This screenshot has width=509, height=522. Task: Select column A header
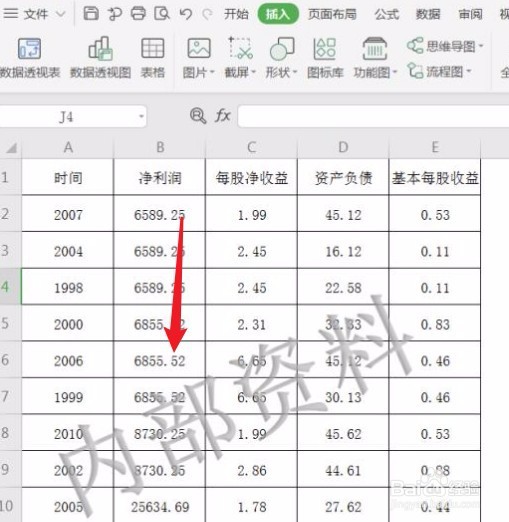point(68,147)
